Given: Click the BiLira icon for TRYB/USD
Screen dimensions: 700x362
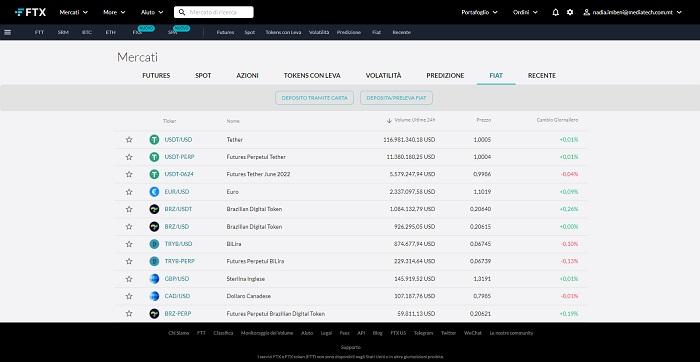Looking at the screenshot, I should click(154, 244).
